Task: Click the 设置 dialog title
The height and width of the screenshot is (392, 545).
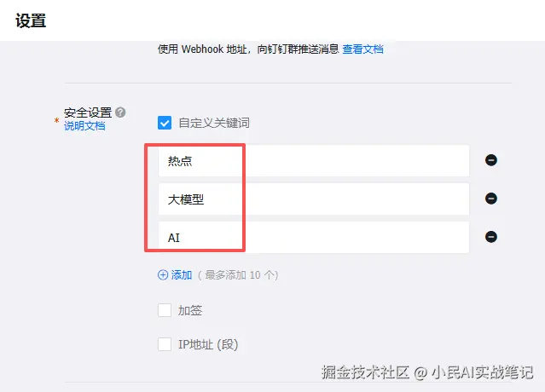Action: click(31, 21)
